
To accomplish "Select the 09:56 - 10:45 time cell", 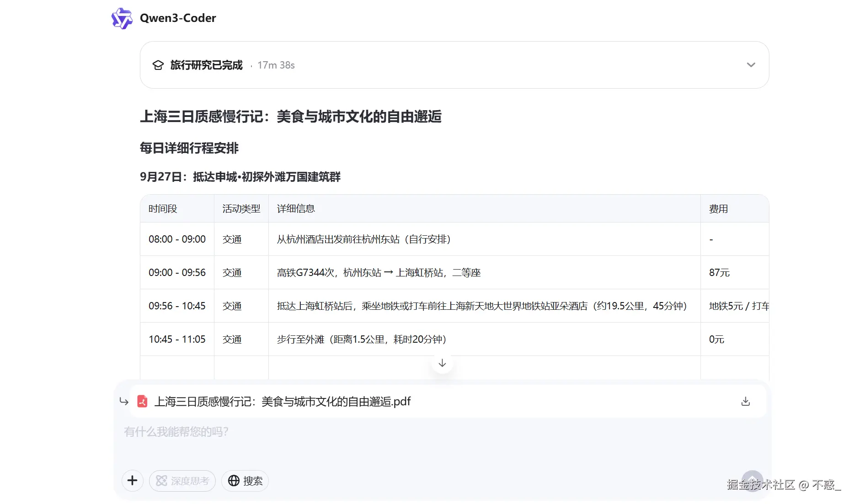I will pos(177,306).
